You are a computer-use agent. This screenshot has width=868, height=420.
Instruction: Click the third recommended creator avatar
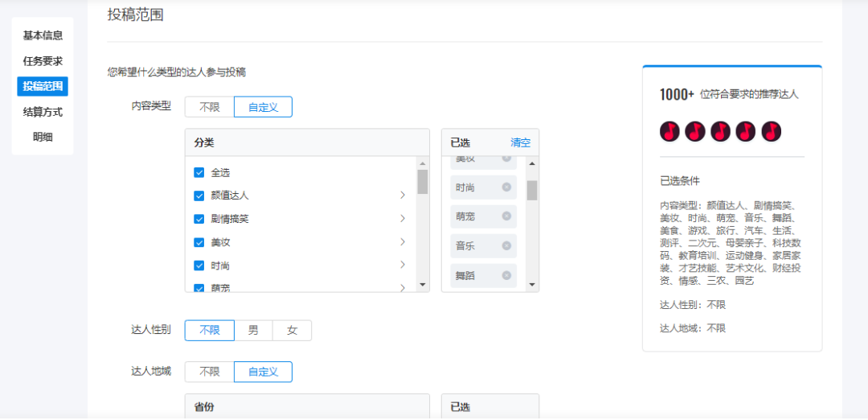[720, 131]
